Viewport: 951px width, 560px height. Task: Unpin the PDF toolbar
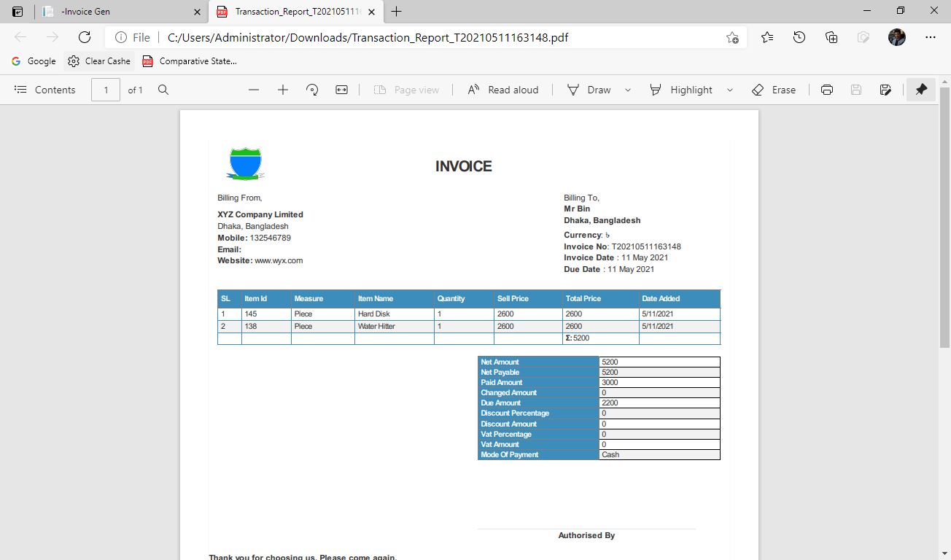click(x=920, y=89)
